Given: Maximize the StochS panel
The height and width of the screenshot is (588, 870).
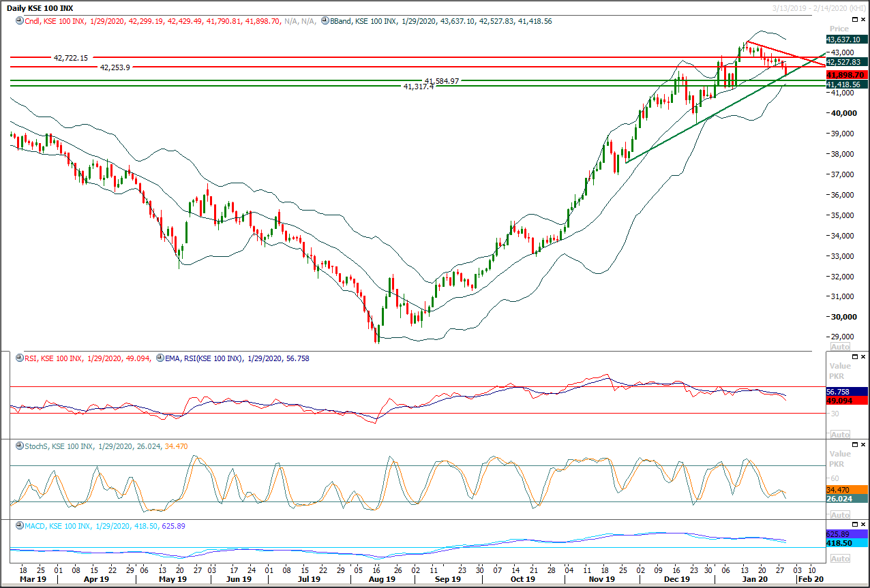Looking at the screenshot, I should pyautogui.click(x=855, y=444).
